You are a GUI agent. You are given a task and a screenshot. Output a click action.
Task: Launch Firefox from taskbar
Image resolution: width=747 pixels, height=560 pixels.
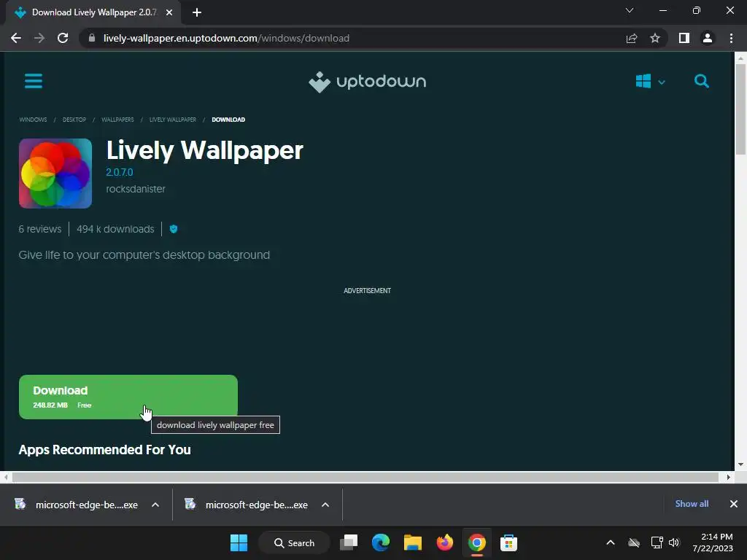tap(445, 542)
